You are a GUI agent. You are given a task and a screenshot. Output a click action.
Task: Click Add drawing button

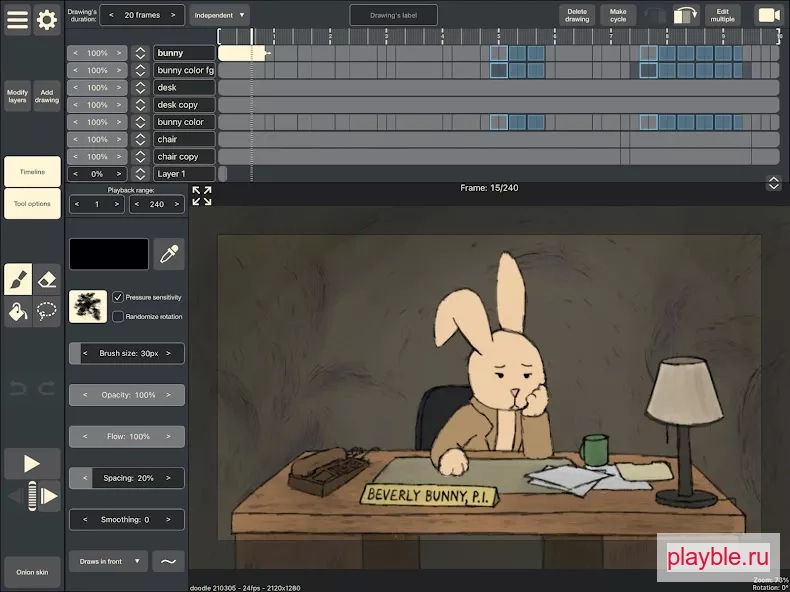pos(47,96)
